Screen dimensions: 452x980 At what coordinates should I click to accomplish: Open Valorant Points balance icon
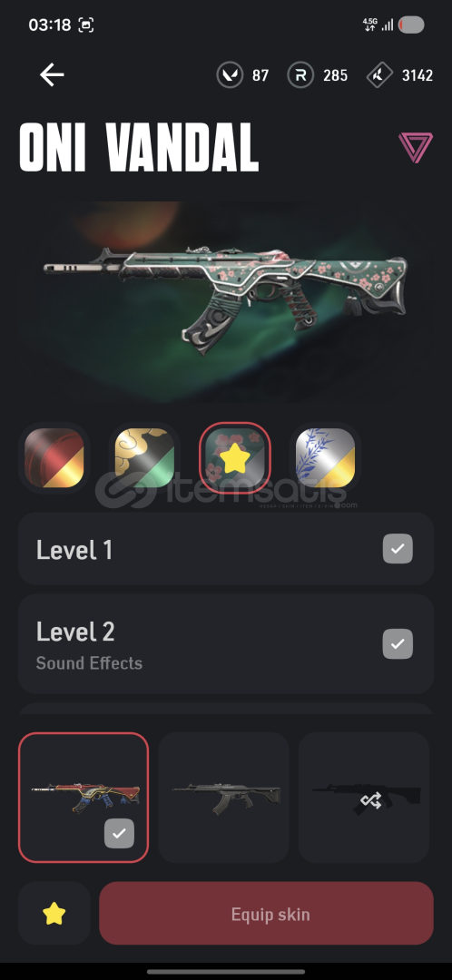230,75
